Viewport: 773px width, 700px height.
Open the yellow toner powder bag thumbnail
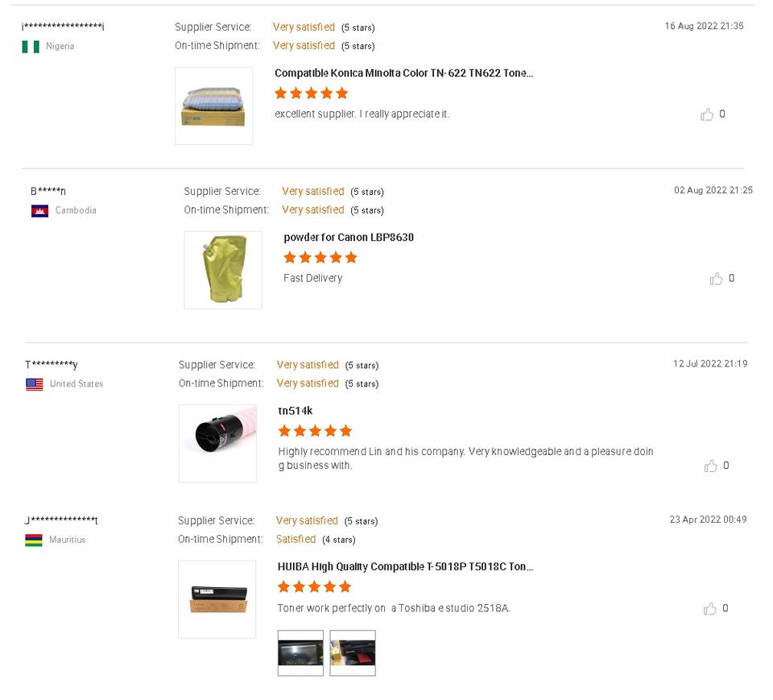pyautogui.click(x=223, y=270)
